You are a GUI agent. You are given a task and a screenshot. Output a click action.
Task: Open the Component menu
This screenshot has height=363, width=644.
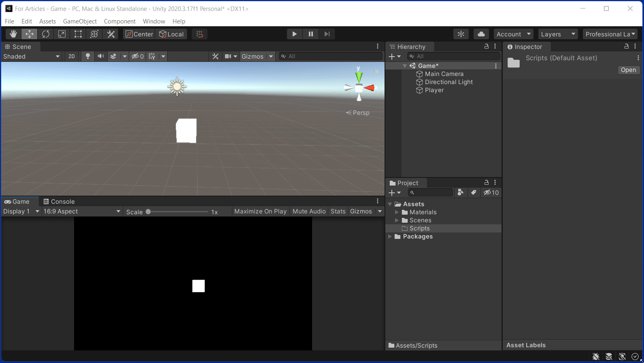click(x=120, y=21)
